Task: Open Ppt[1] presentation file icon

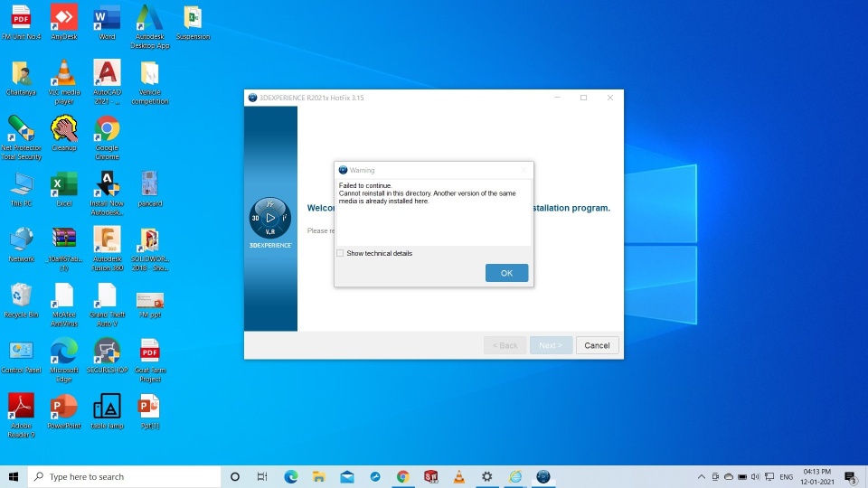Action: [x=150, y=410]
